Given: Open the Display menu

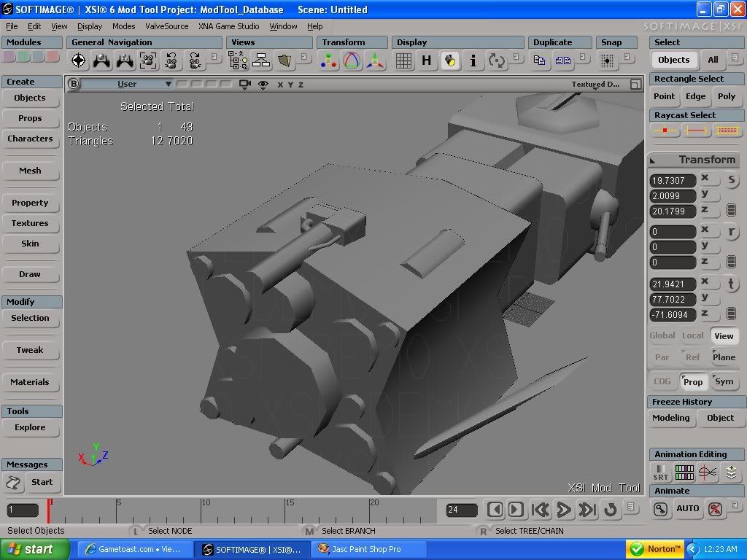Looking at the screenshot, I should pos(90,26).
